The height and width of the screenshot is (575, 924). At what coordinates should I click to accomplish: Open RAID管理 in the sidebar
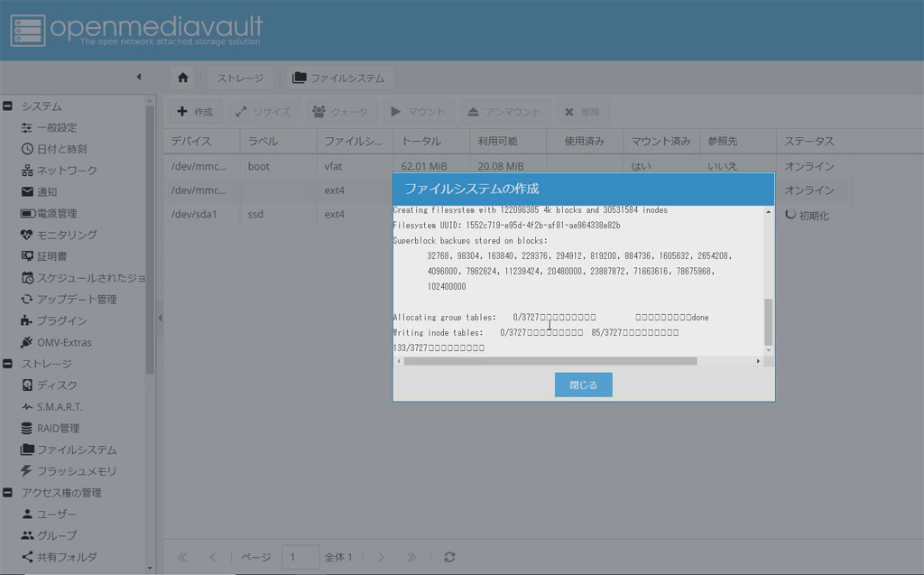pyautogui.click(x=58, y=428)
